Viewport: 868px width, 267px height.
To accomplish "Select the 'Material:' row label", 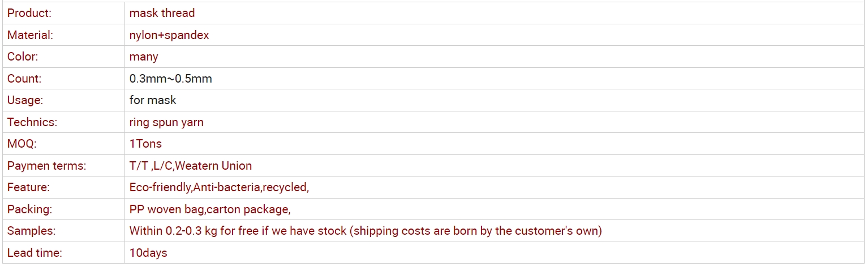I will tap(30, 35).
